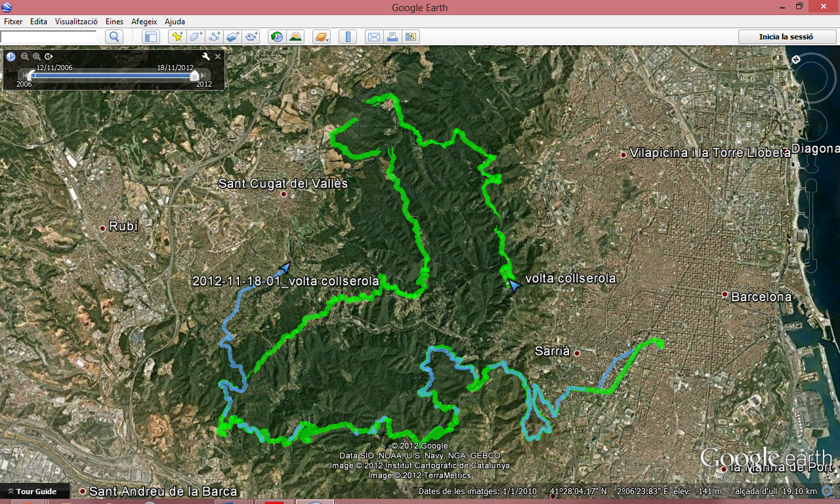Screen dimensions: 840x504
Task: Click the time slider clock icon
Action: (11, 56)
